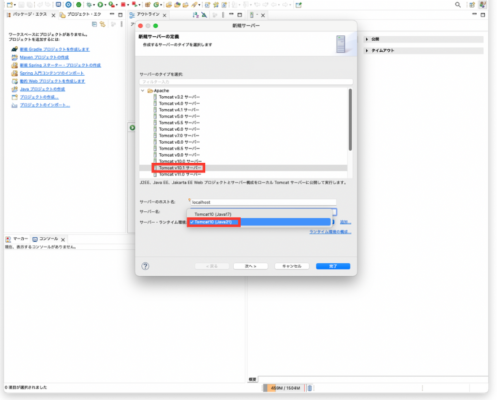Open the ランタイム環境の構成... link

[330, 232]
